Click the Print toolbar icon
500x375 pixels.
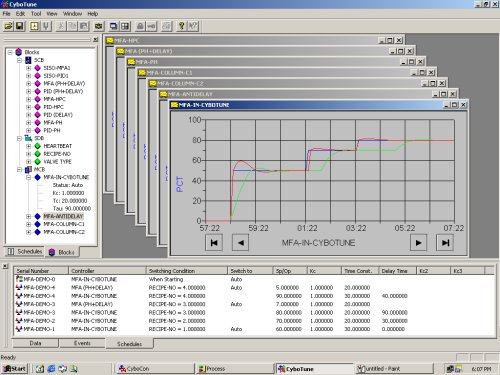coord(167,26)
